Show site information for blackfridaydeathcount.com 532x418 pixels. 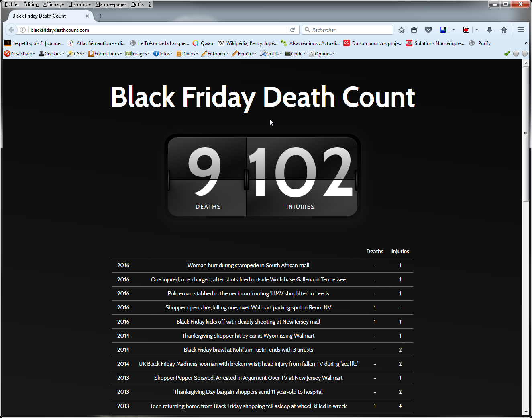click(x=23, y=30)
